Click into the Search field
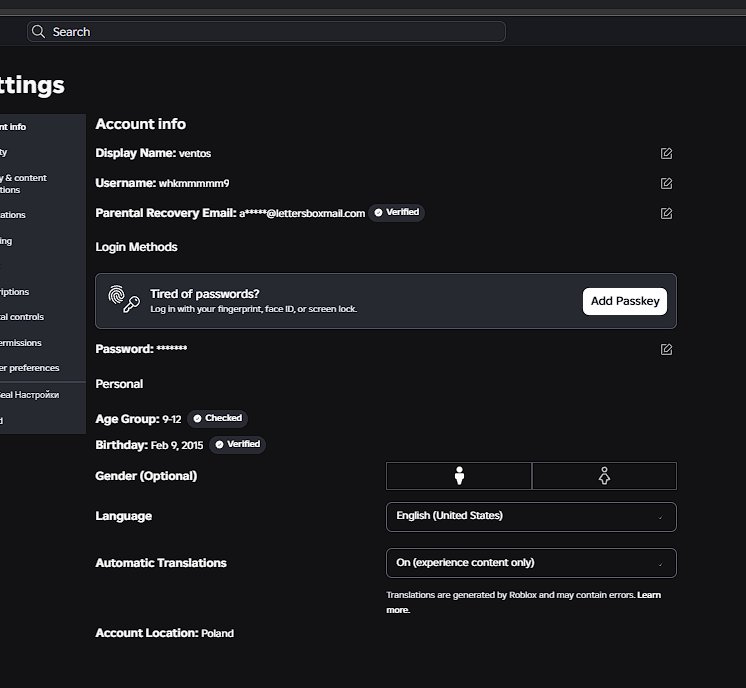 [266, 31]
